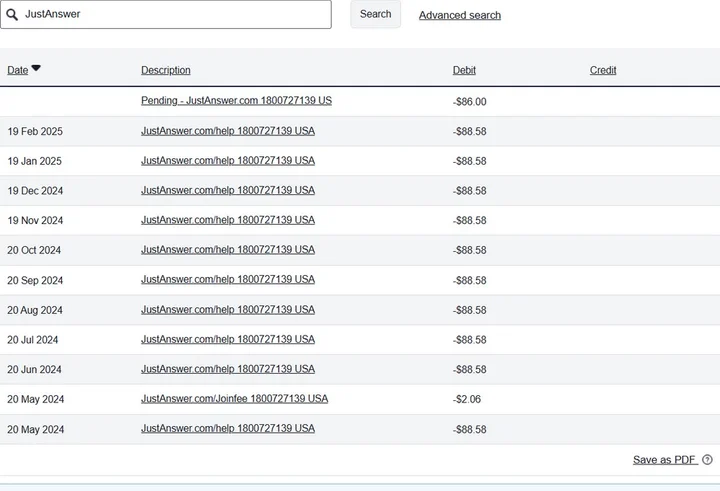The width and height of the screenshot is (720, 491).
Task: Open the 20 Sep 2024 transaction description
Action: coord(228,279)
